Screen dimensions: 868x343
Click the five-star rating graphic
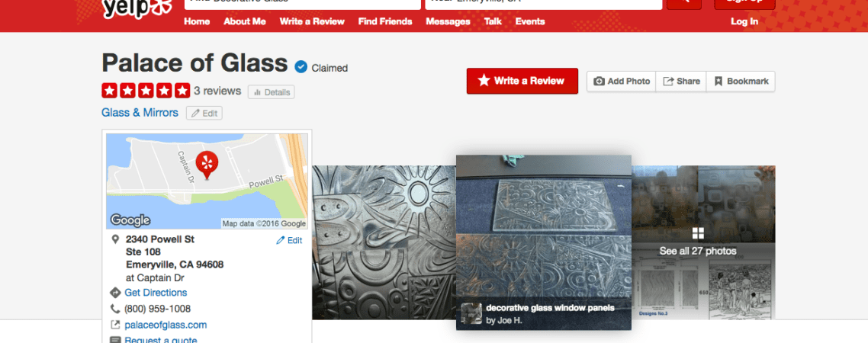pyautogui.click(x=146, y=91)
